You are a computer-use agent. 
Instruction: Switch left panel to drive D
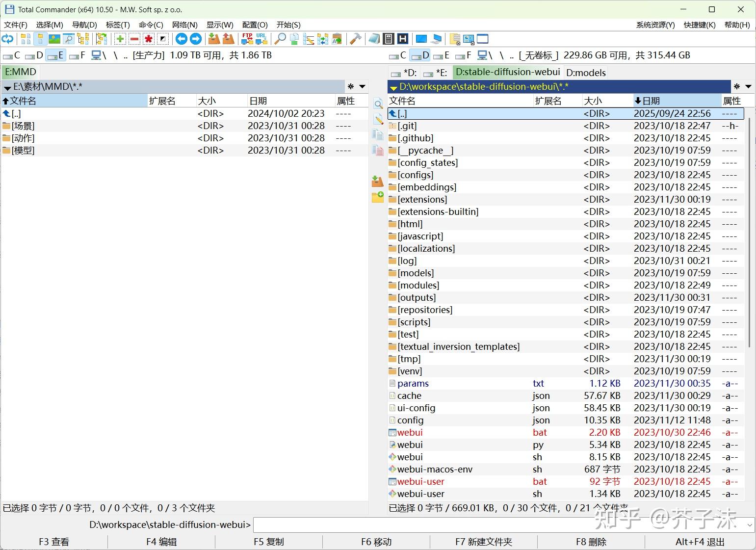(34, 55)
